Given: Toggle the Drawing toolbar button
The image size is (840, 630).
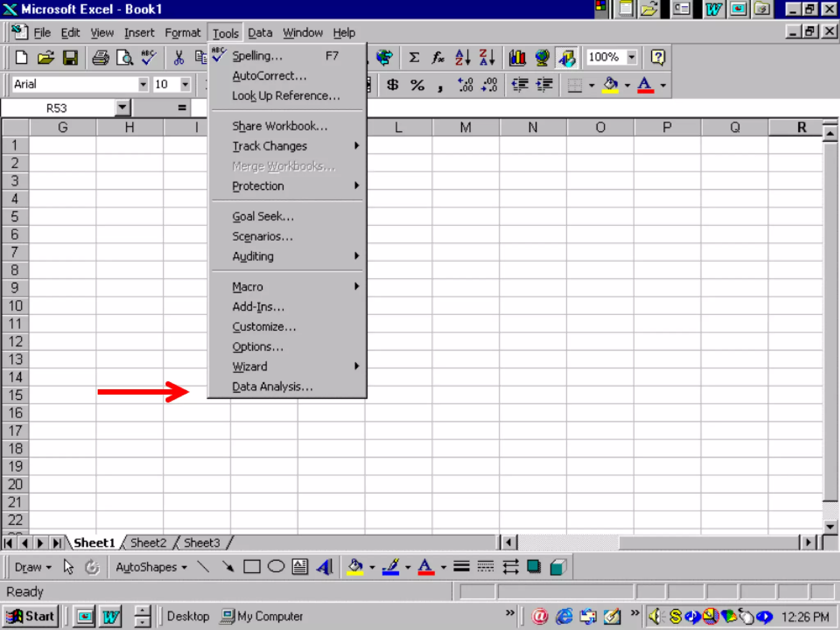Looking at the screenshot, I should [566, 57].
